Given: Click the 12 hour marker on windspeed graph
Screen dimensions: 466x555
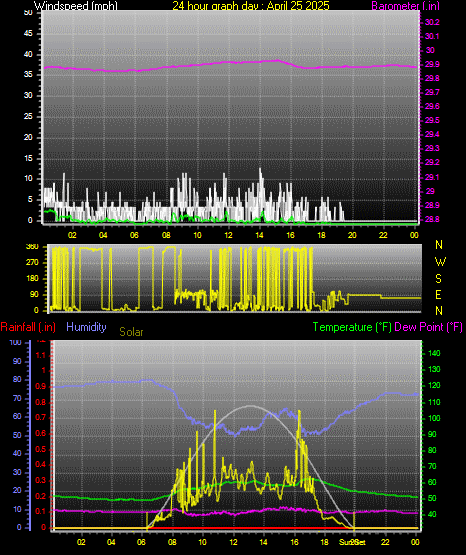Looking at the screenshot, I should coord(228,235).
